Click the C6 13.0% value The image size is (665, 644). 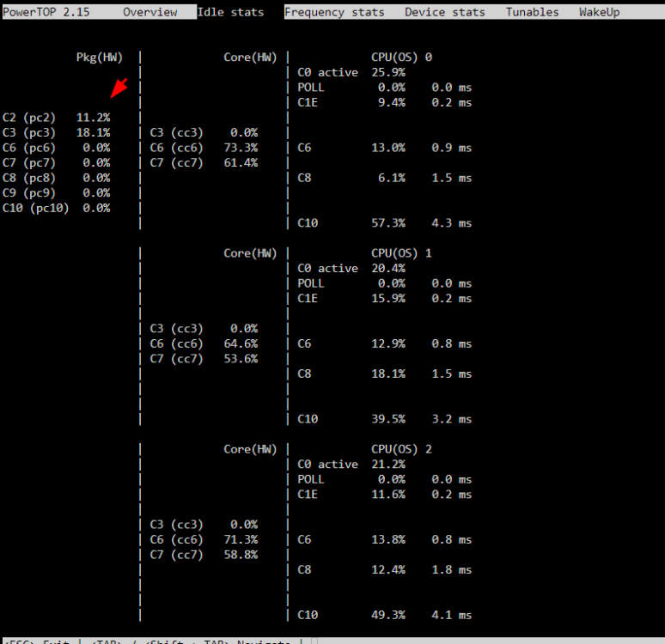coord(388,148)
